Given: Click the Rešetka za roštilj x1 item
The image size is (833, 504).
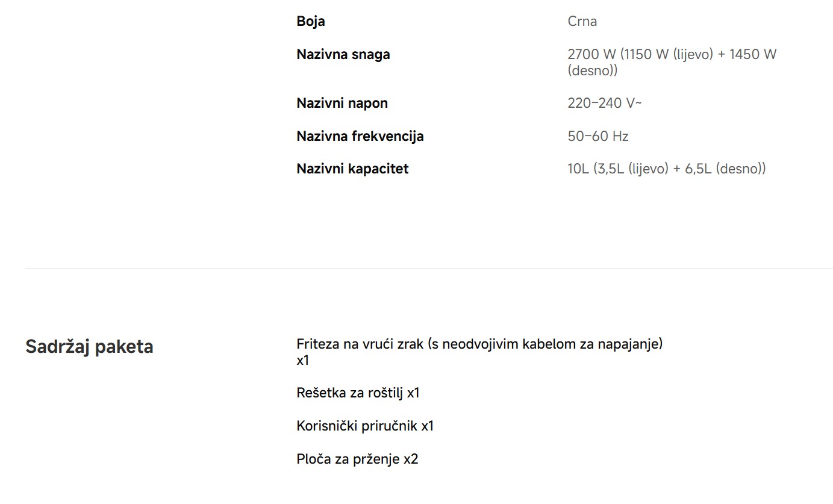Looking at the screenshot, I should 357,393.
